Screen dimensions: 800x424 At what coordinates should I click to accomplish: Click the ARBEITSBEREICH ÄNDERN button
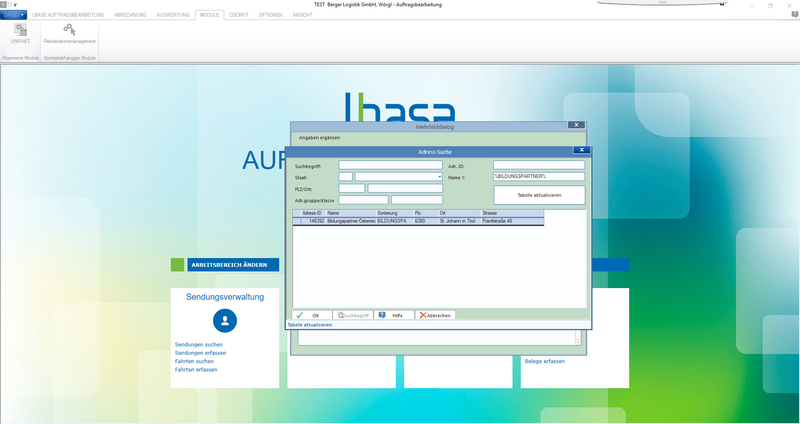tap(233, 265)
